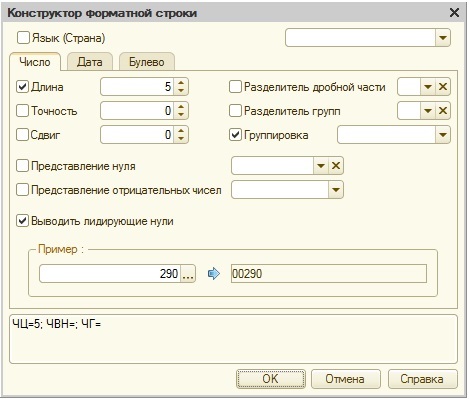This screenshot has height=399, width=469.
Task: Click the Разделитель групп text field
Action: point(409,111)
